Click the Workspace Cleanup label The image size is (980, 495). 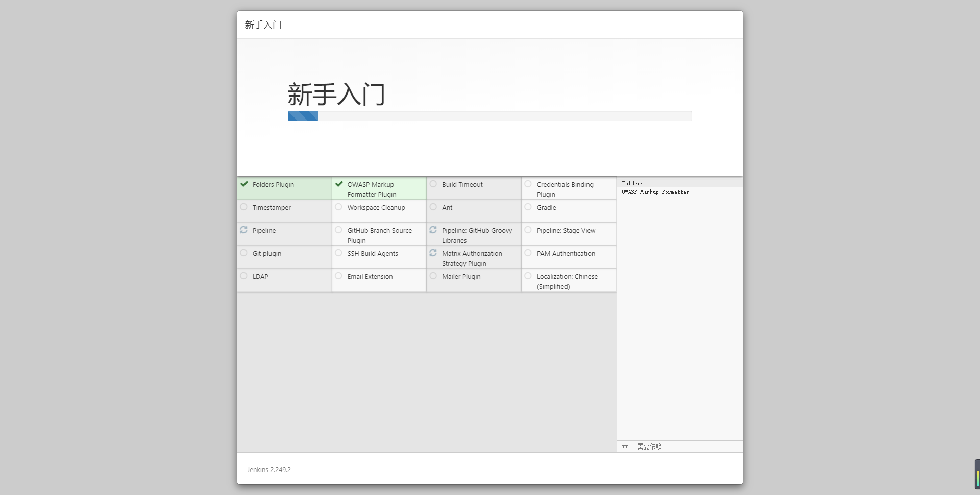[376, 207]
